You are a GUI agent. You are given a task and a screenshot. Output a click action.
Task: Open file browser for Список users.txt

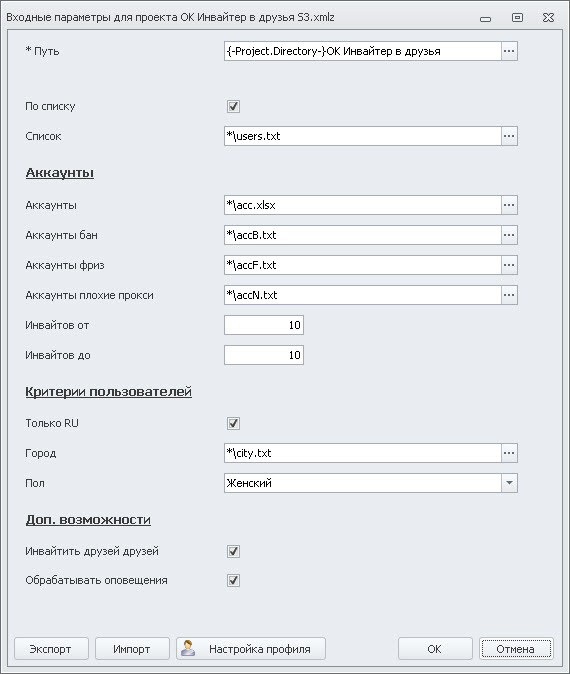pyautogui.click(x=509, y=136)
